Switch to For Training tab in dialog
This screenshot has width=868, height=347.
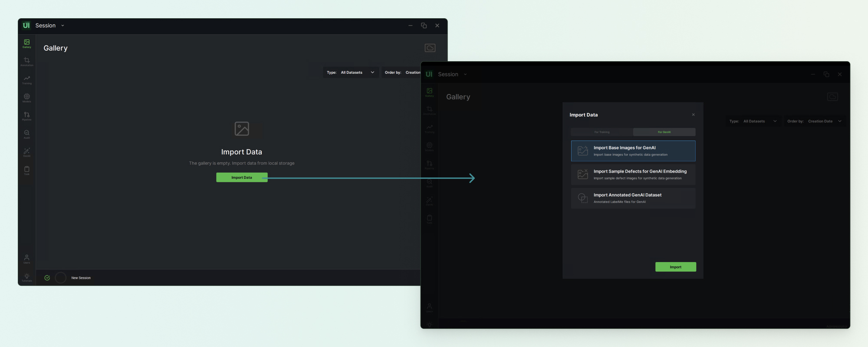pyautogui.click(x=602, y=132)
